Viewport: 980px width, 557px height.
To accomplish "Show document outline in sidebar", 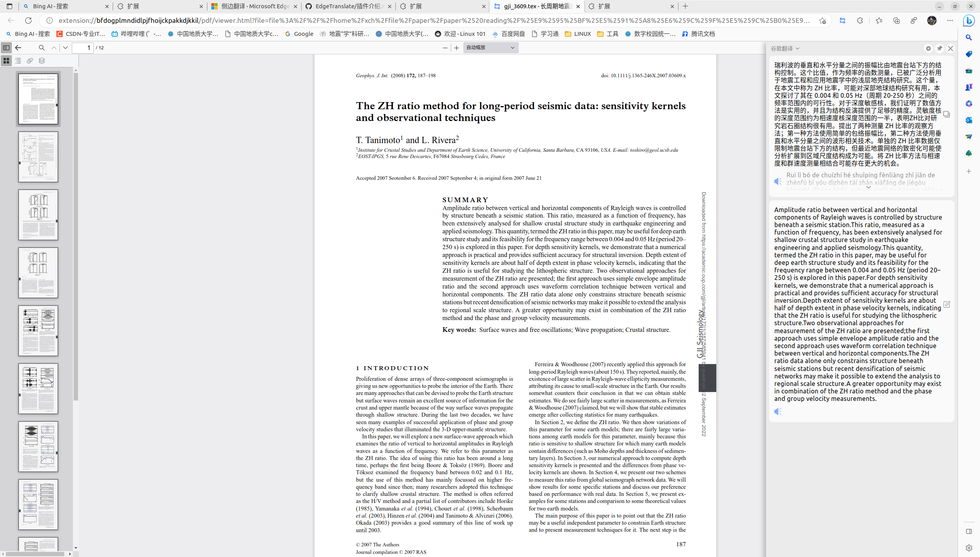I will pyautogui.click(x=18, y=61).
